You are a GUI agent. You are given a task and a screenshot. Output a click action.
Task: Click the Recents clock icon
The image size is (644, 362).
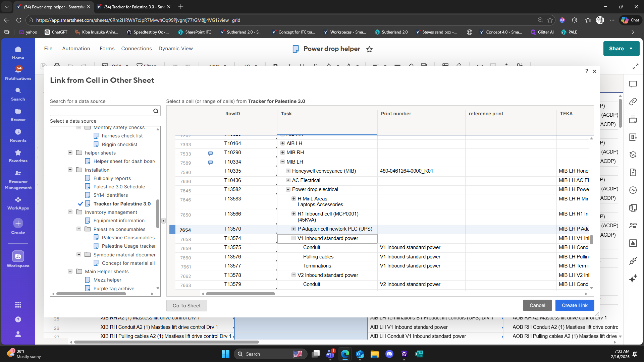(18, 132)
